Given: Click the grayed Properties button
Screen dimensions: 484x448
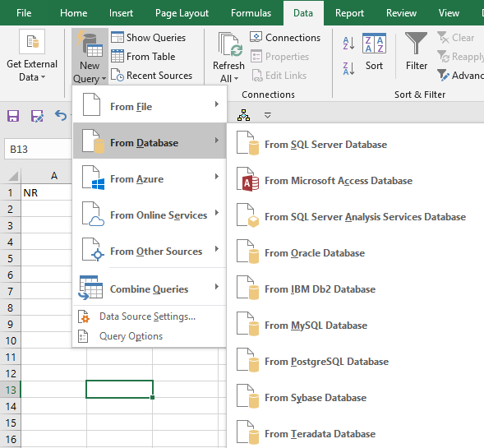Looking at the screenshot, I should (279, 57).
